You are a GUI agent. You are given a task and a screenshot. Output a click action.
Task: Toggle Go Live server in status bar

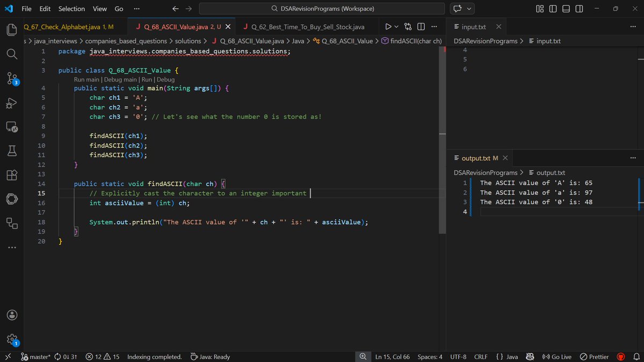pos(557,357)
